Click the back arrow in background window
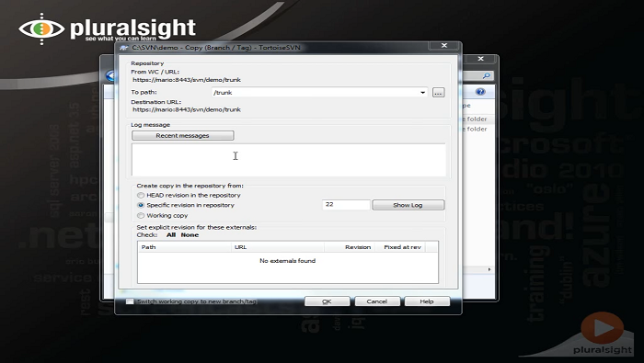The width and height of the screenshot is (644, 363). pyautogui.click(x=110, y=76)
